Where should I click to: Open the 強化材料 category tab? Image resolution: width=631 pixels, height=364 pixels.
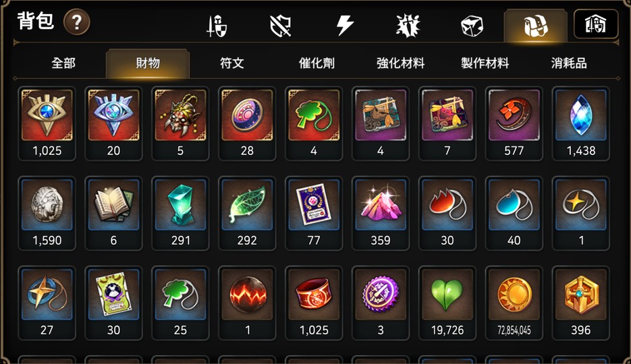click(x=400, y=63)
